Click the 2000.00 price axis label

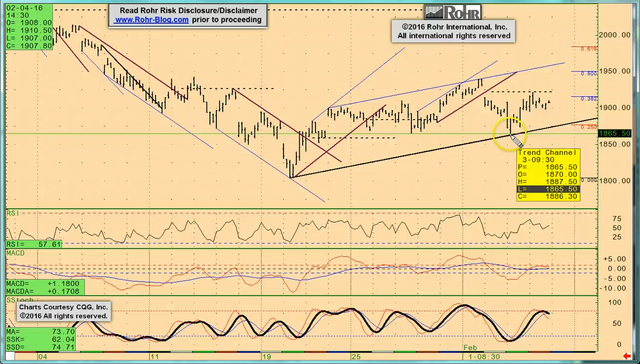pyautogui.click(x=614, y=35)
